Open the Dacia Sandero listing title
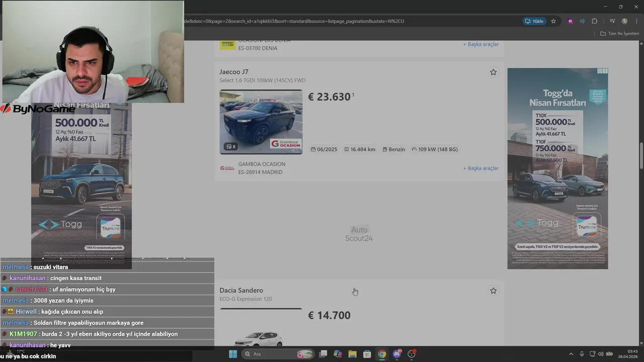Viewport: 644px width, 362px height. point(241,291)
